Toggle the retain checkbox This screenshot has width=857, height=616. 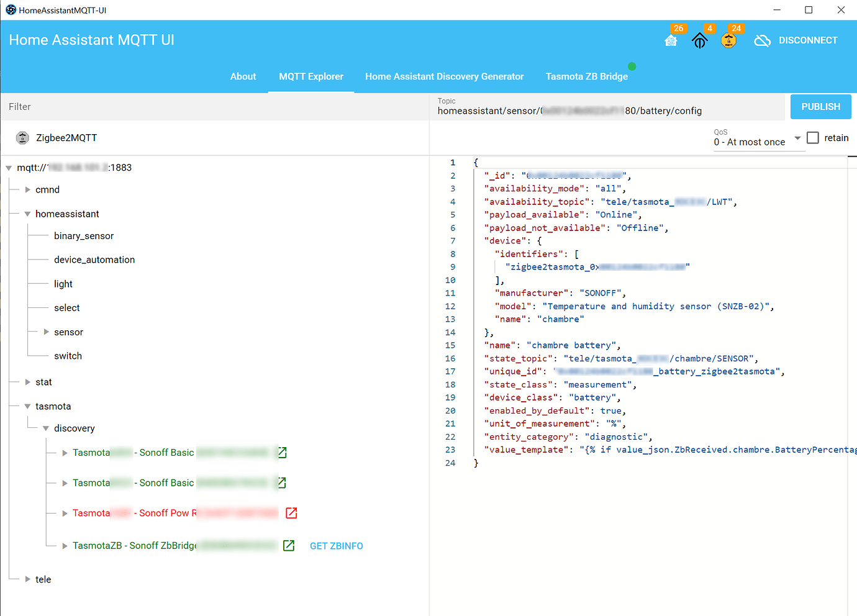tap(813, 138)
